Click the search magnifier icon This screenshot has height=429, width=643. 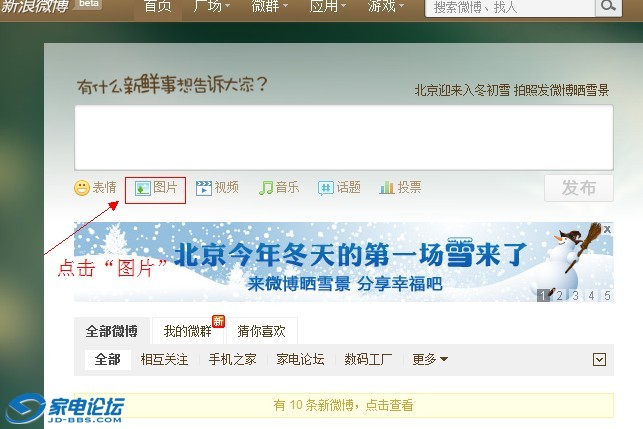tap(608, 7)
